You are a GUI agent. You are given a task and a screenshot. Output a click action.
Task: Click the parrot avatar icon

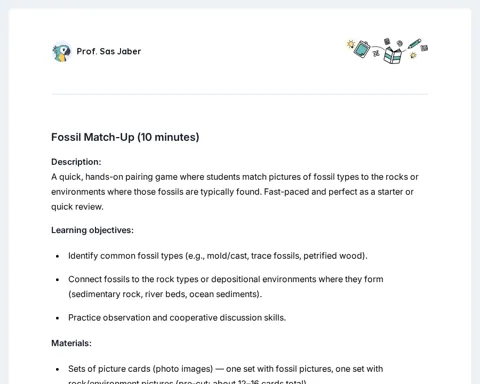[x=62, y=52]
